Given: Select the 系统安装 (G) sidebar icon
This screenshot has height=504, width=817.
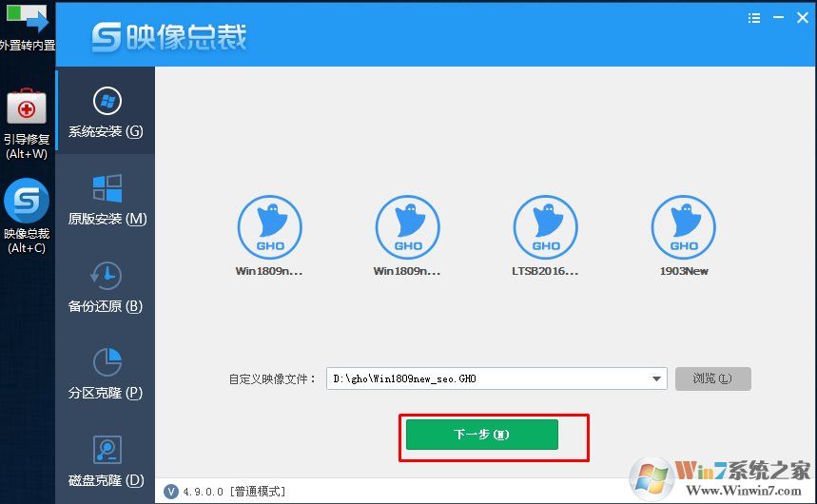Looking at the screenshot, I should pyautogui.click(x=106, y=102).
